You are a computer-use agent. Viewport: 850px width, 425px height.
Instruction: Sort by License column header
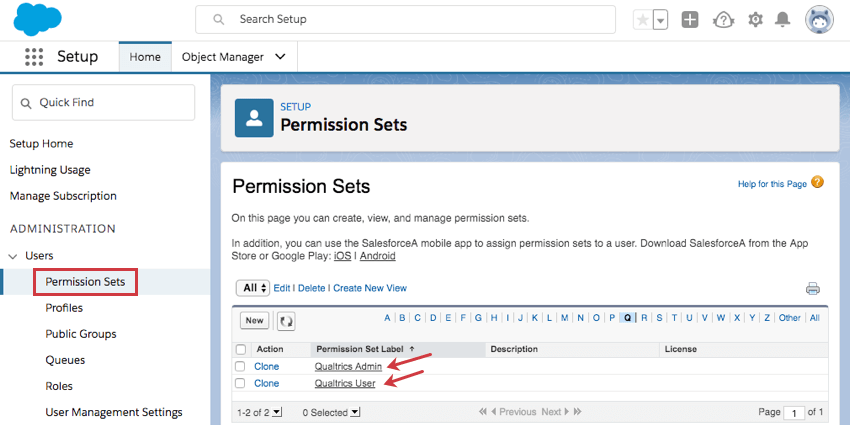click(681, 349)
